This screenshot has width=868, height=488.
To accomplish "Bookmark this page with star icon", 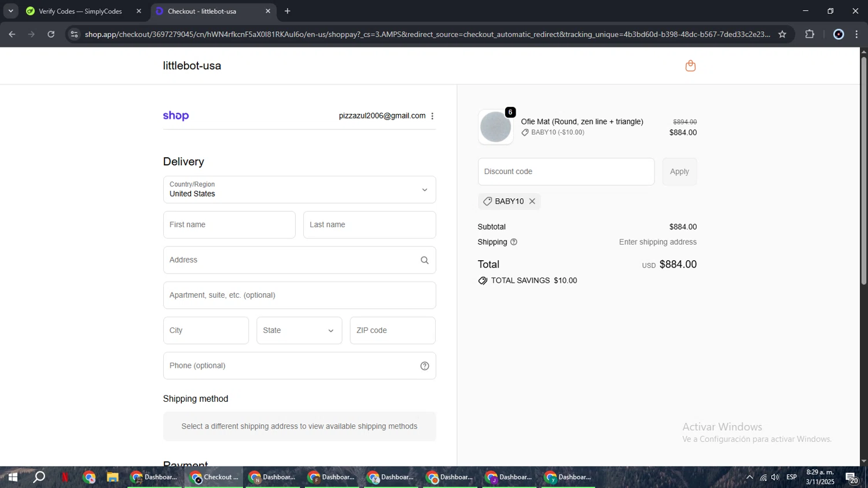I will pyautogui.click(x=782, y=34).
